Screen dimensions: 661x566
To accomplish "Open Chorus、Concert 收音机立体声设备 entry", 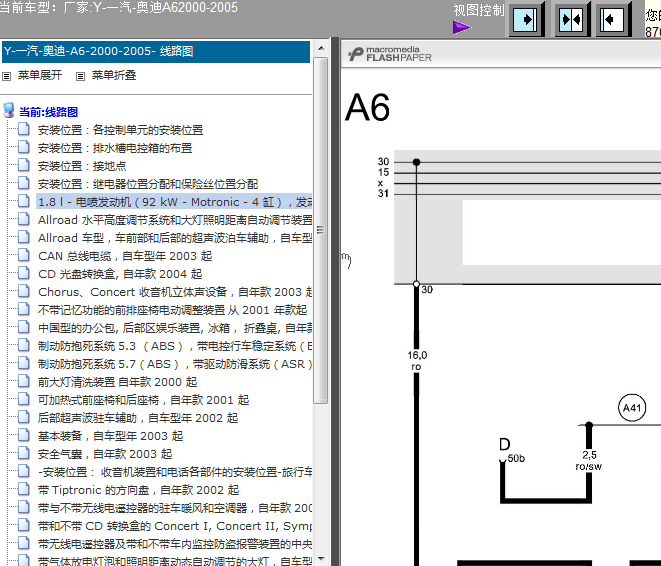I will (x=175, y=292).
